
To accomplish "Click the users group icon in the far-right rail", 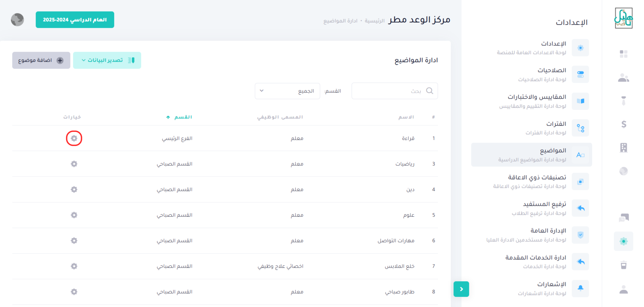I will pos(624,78).
